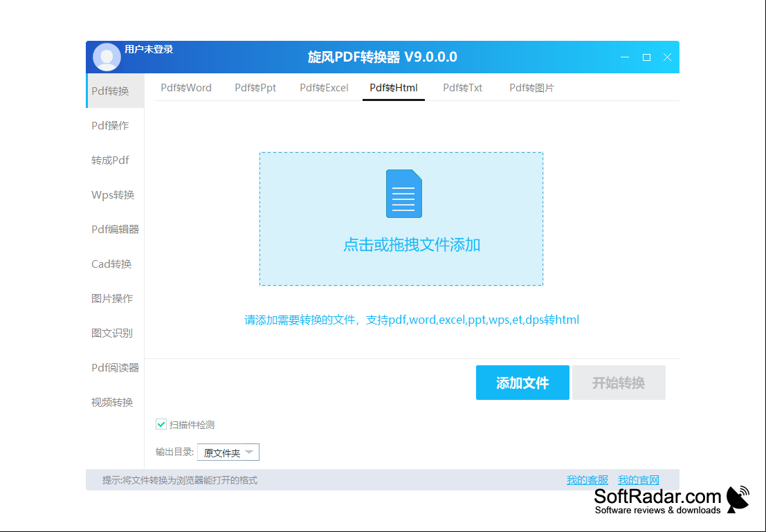Screen dimensions: 766x532
Task: Click the 旋风PDF转换器 V9.0.0.0 title
Action: click(383, 57)
